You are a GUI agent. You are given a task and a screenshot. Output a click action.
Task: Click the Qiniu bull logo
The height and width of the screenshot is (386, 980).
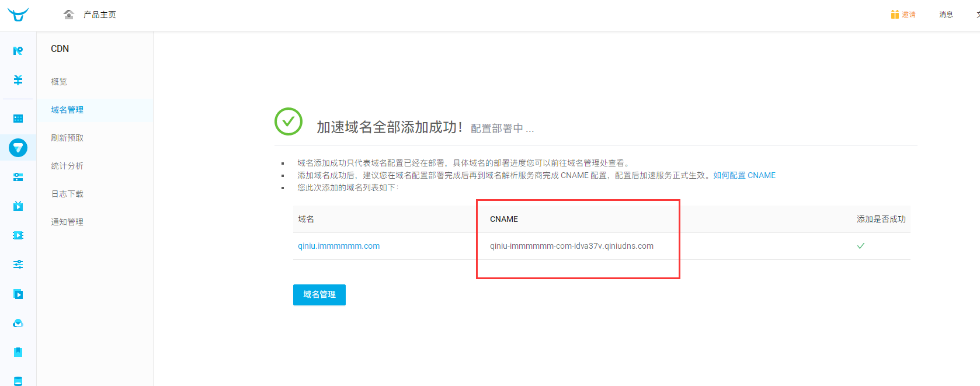pos(18,14)
